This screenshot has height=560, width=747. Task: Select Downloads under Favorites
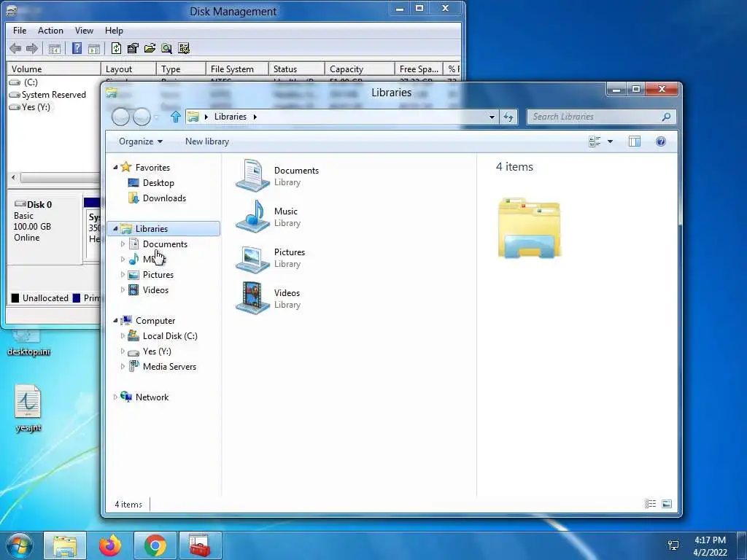pyautogui.click(x=164, y=198)
